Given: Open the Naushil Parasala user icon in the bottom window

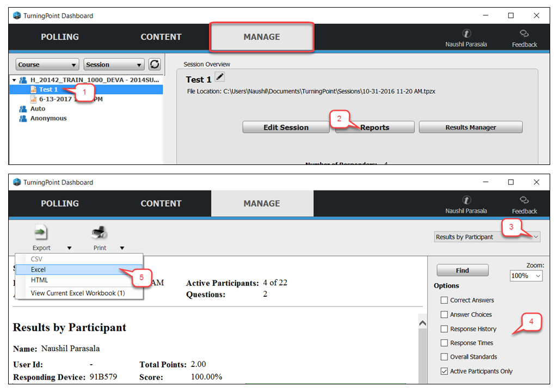Looking at the screenshot, I should pos(466,200).
